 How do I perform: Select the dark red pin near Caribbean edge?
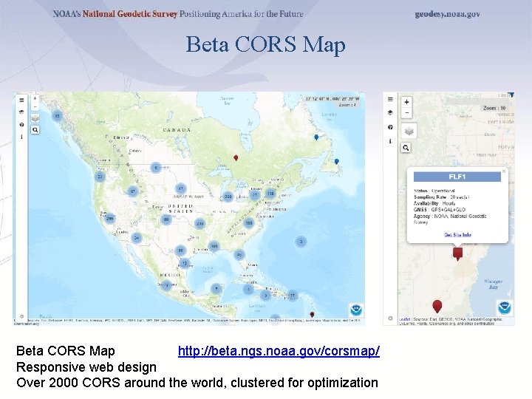click(312, 315)
